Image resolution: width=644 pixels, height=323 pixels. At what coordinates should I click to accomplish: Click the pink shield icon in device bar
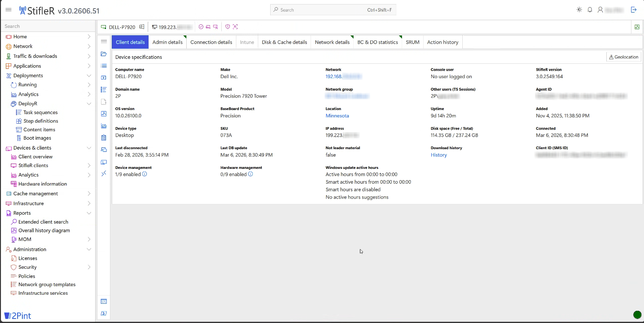click(x=228, y=27)
